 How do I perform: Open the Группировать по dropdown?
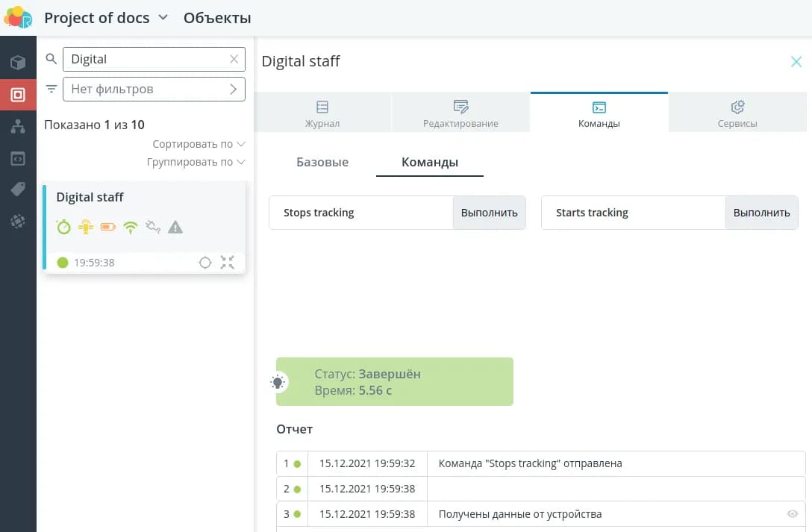pos(196,162)
